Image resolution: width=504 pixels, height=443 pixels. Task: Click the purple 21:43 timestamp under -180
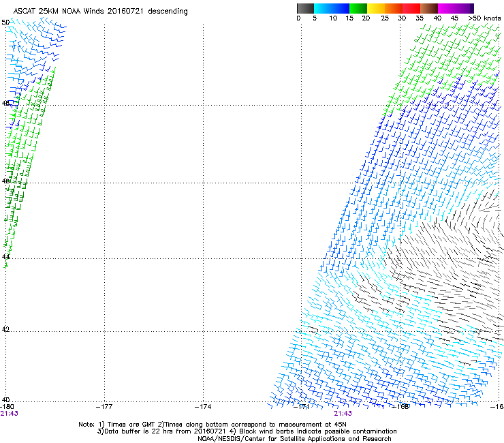(9, 414)
